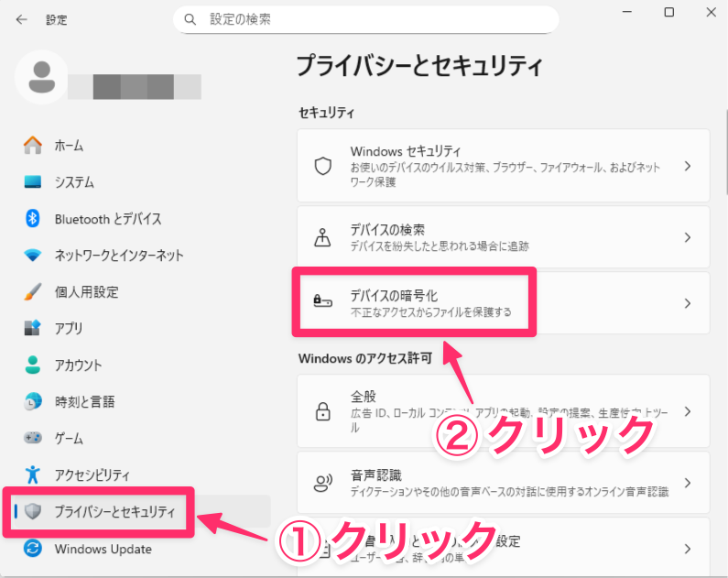Expand Windows セキュリティ chevron arrow
The width and height of the screenshot is (728, 578).
687,166
